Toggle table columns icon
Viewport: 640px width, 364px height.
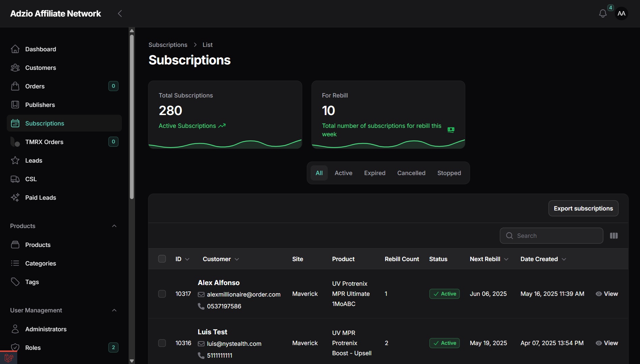(614, 235)
